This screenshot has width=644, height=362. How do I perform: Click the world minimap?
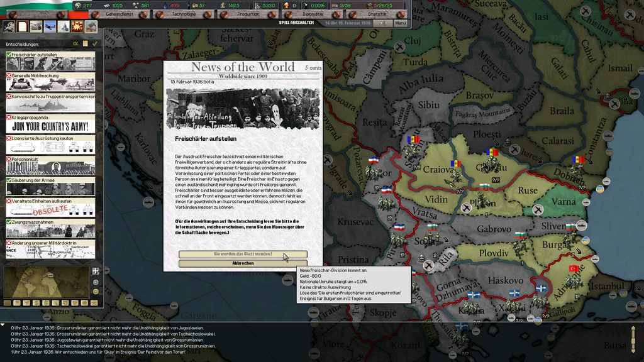point(47,282)
